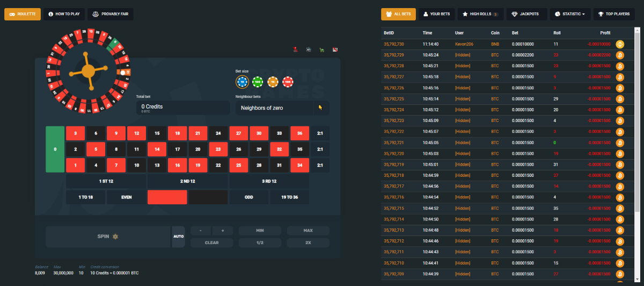Click the Bitcoin icon in row 35,792,719

pyautogui.click(x=619, y=165)
